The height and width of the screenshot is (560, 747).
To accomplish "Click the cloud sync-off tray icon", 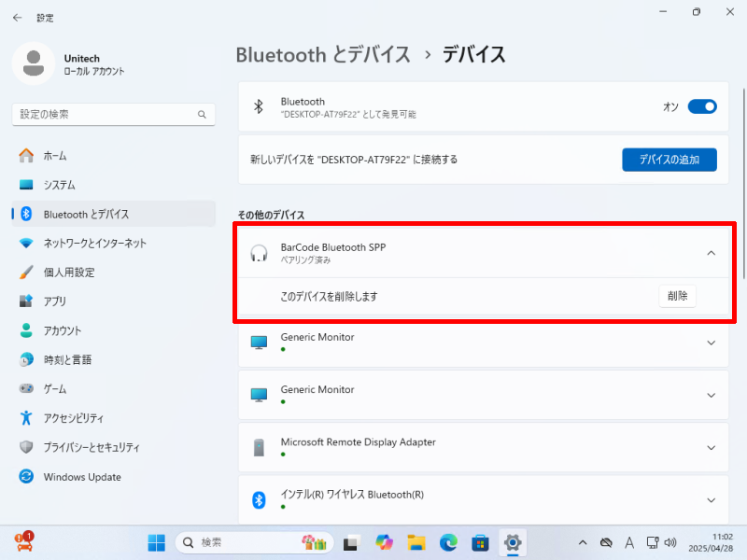I will click(x=606, y=542).
